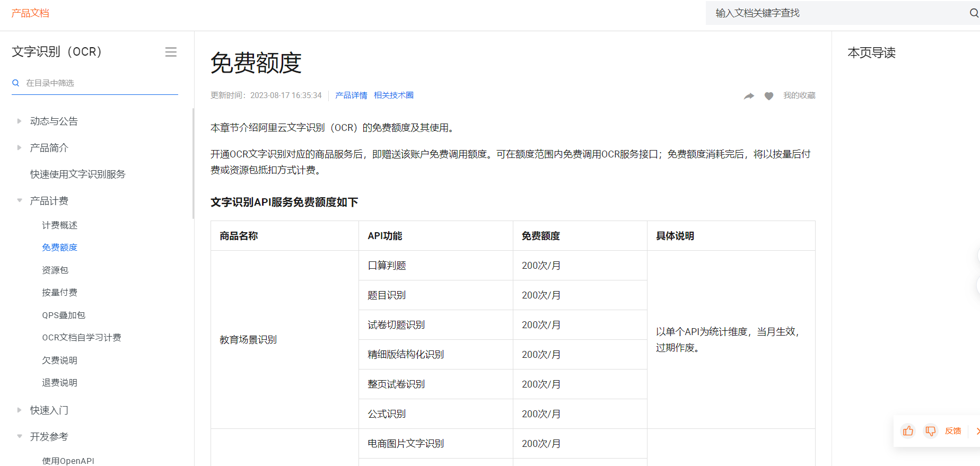Click the 免费额度 column header

click(x=580, y=235)
